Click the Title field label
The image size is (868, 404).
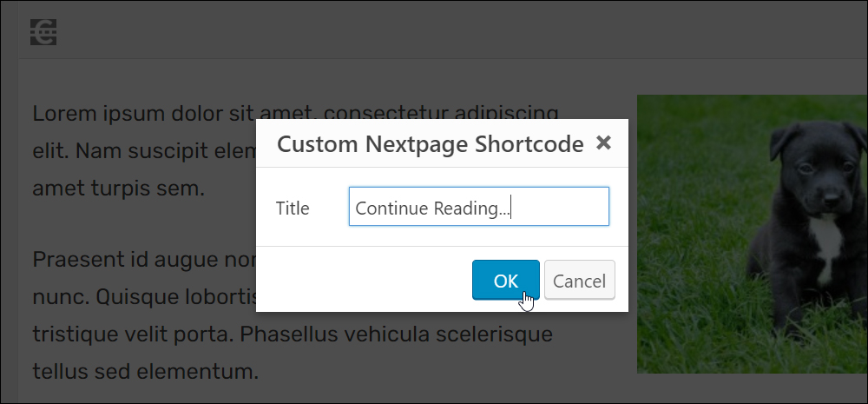[293, 209]
